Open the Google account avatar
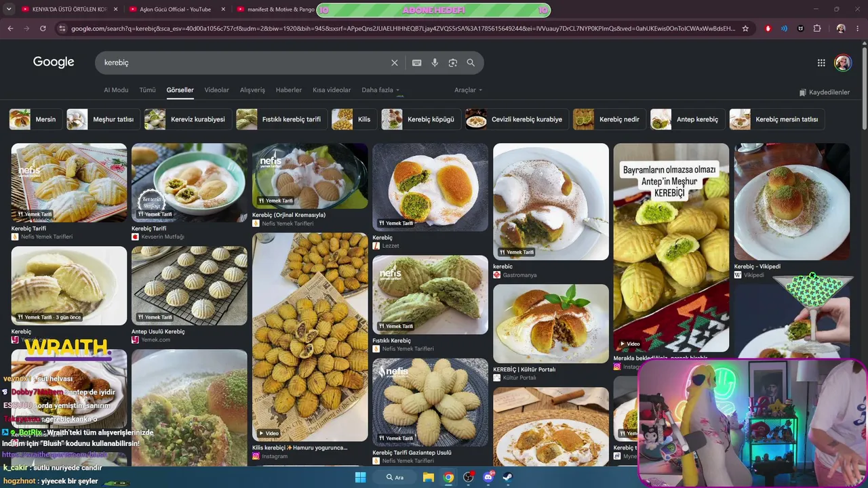 click(x=843, y=62)
